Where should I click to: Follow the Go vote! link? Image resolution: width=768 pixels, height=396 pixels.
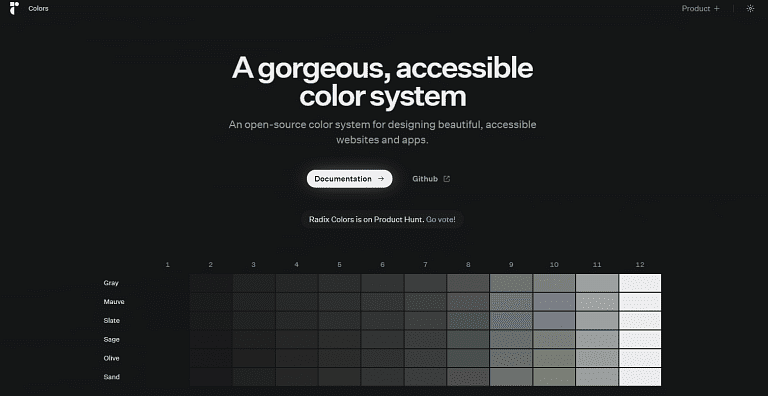click(441, 220)
